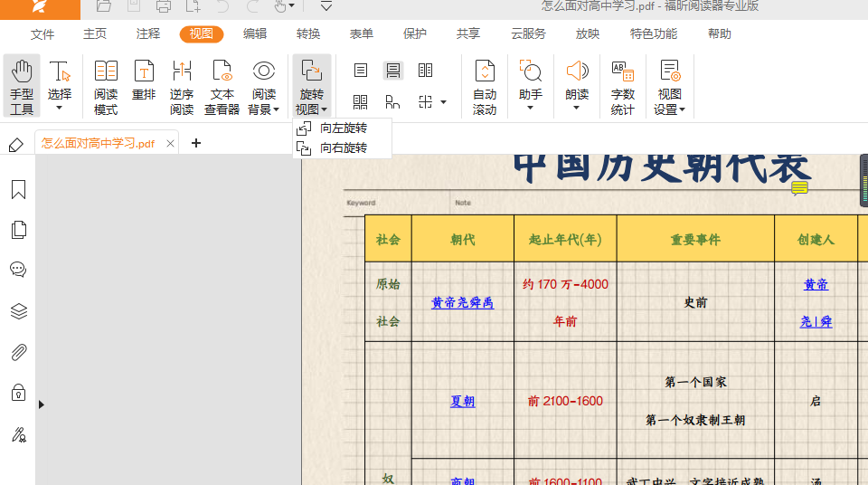
Task: Open 阅读模式 reading mode
Action: [106, 87]
